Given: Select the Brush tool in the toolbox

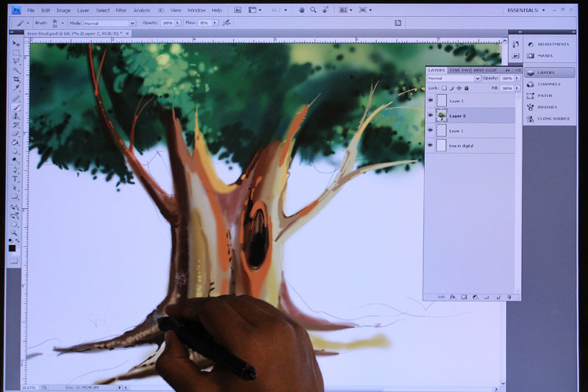Looking at the screenshot, I should (15, 107).
